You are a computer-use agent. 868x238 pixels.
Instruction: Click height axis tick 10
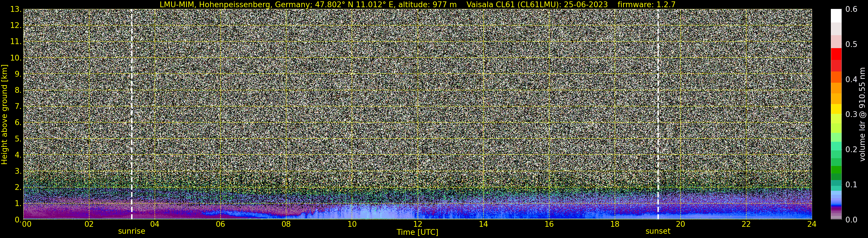click(x=16, y=58)
